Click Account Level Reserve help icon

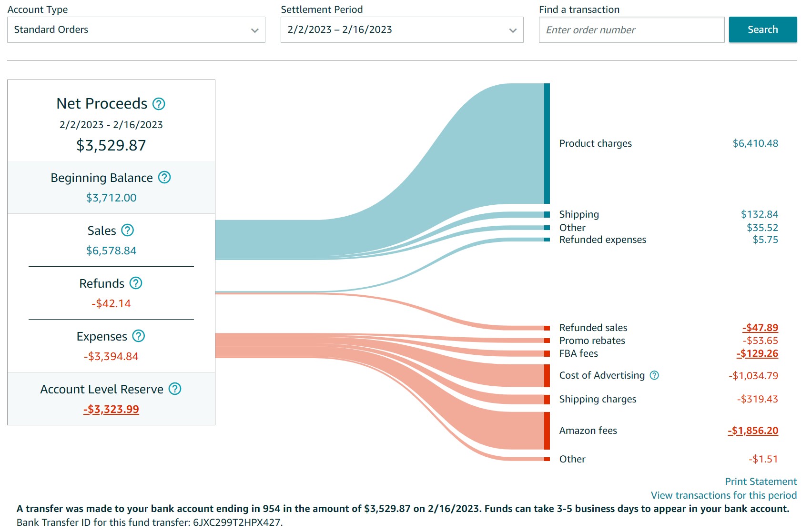175,389
